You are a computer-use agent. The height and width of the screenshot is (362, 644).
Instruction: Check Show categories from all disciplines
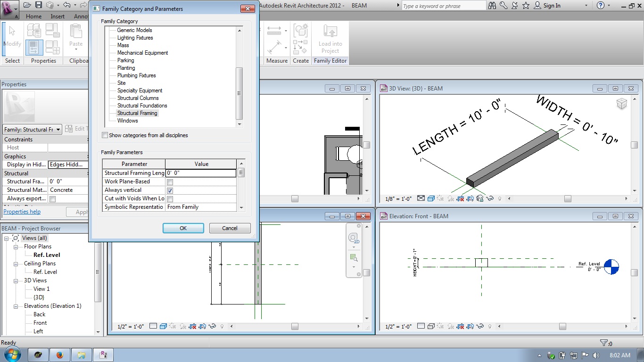tap(105, 136)
